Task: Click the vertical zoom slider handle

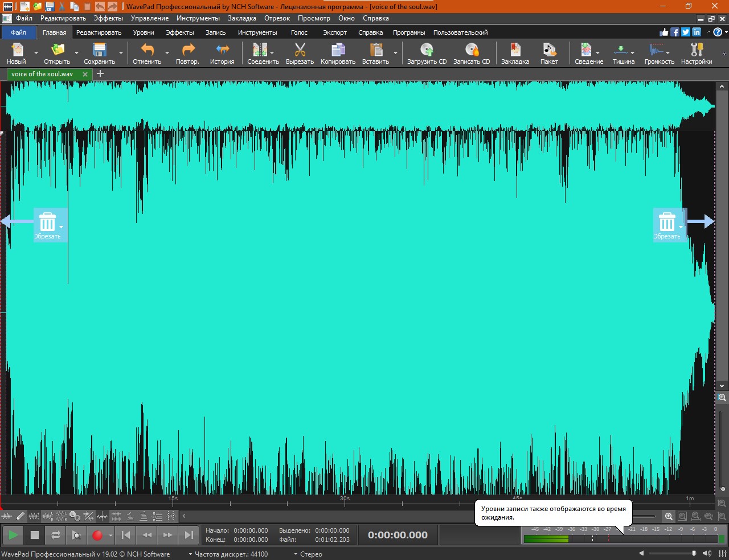Action: coord(723,489)
